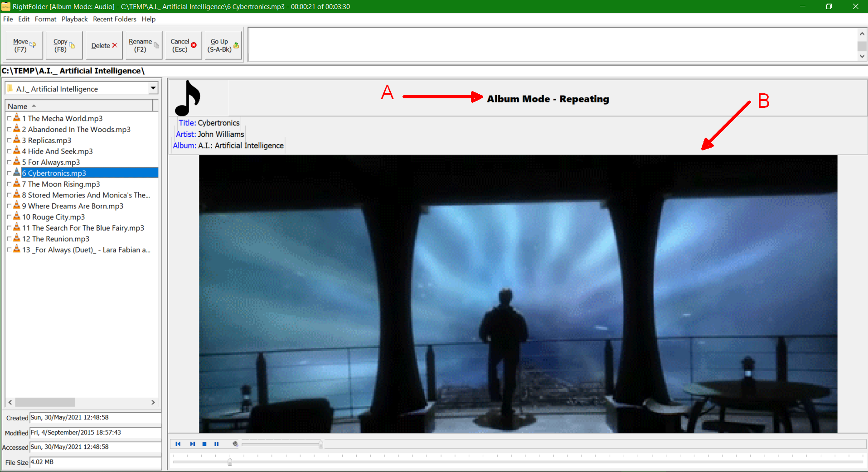Check the box for 5 For Always.mp3
Image resolution: width=868 pixels, height=472 pixels.
click(x=9, y=162)
